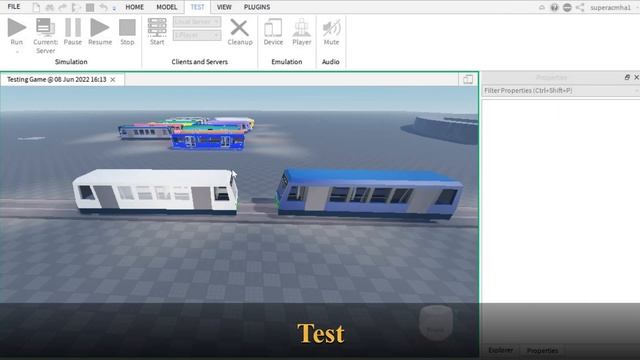
Task: Focus the Filter Properties search field
Action: point(560,91)
